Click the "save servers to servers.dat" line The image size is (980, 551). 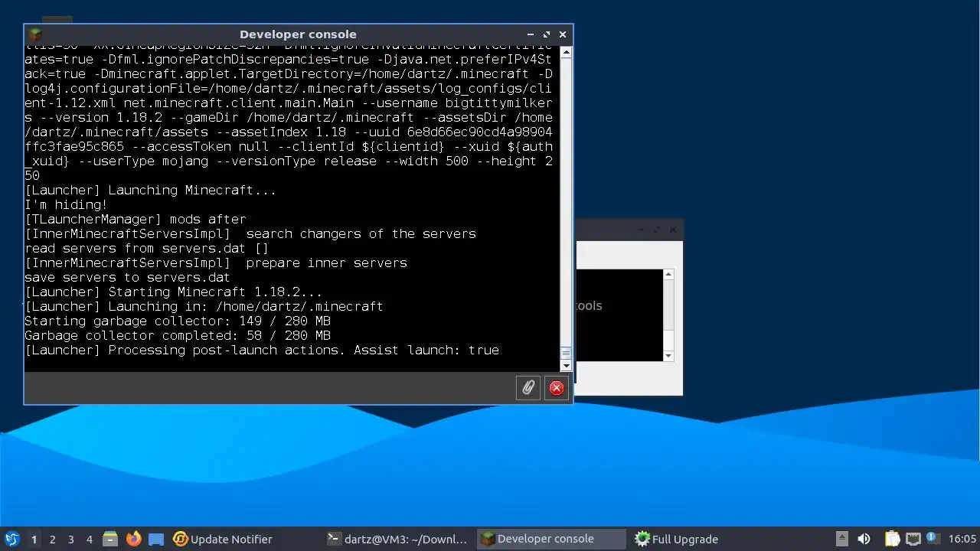click(x=128, y=277)
